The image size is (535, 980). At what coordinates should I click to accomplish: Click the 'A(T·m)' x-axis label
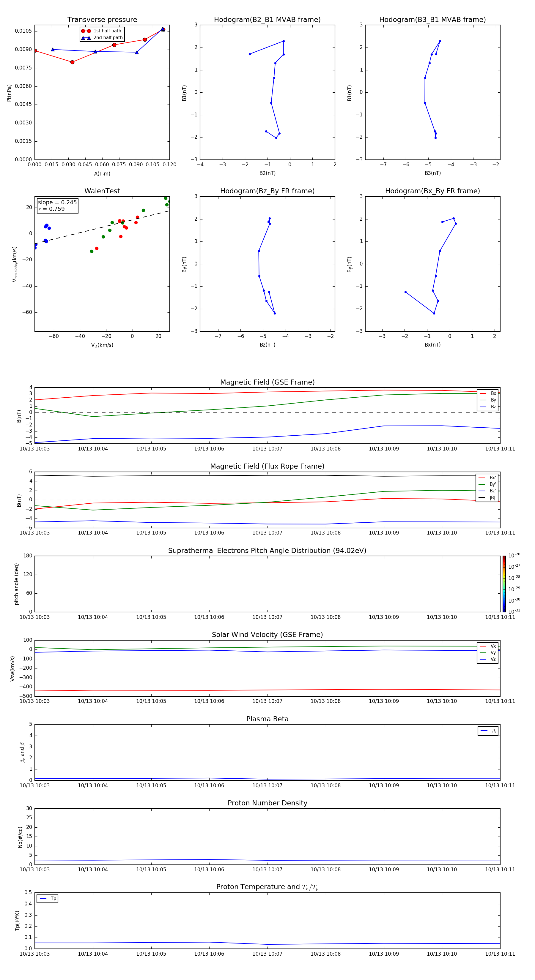pos(102,173)
